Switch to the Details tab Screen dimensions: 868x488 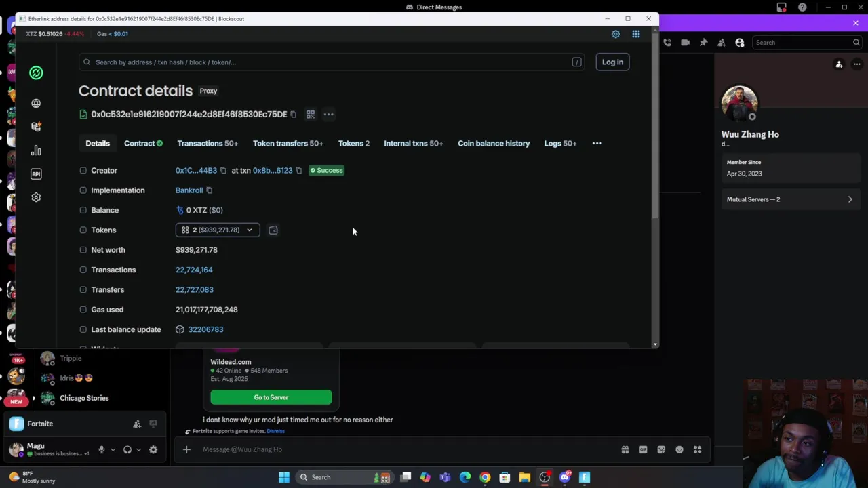pyautogui.click(x=98, y=144)
